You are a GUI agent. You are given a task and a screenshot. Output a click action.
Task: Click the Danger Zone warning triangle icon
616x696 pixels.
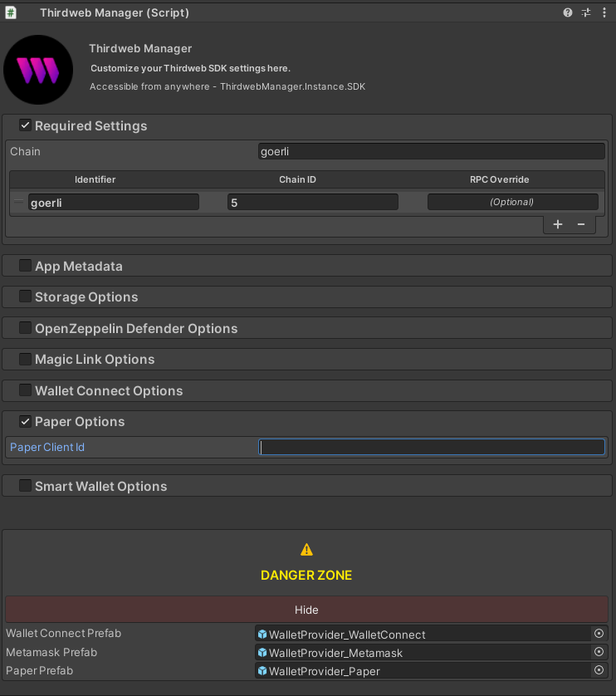[306, 550]
